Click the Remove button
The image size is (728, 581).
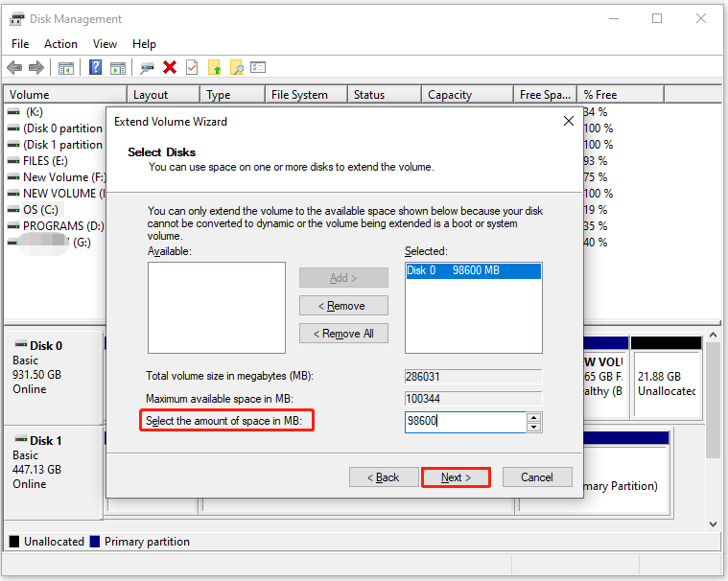343,306
